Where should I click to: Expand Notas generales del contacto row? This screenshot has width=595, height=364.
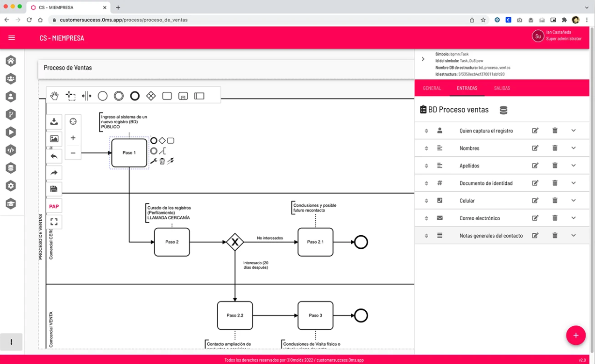coord(574,235)
